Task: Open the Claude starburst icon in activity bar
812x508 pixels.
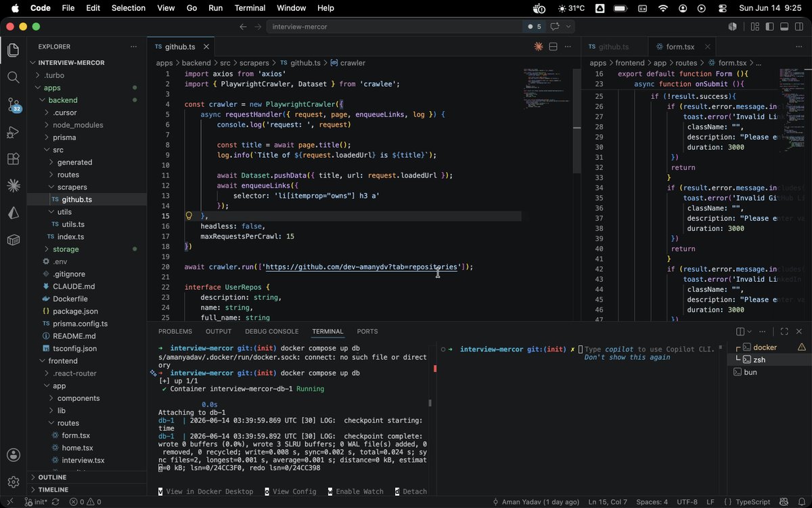Action: point(13,186)
